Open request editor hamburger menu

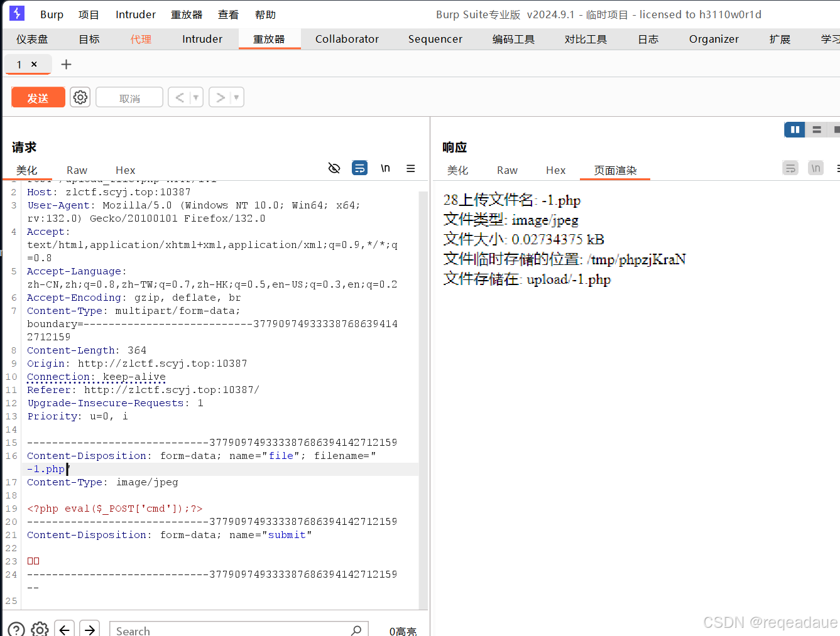coord(411,168)
